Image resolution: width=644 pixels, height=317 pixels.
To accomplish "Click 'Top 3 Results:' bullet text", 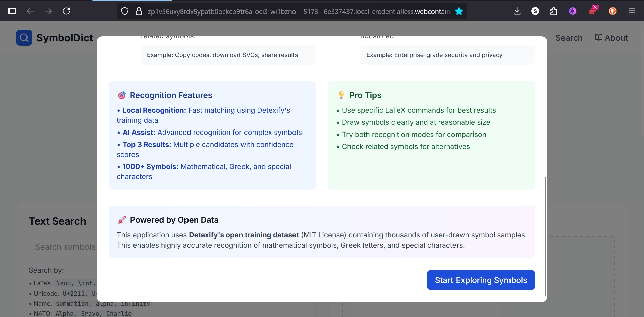I will coord(147,145).
